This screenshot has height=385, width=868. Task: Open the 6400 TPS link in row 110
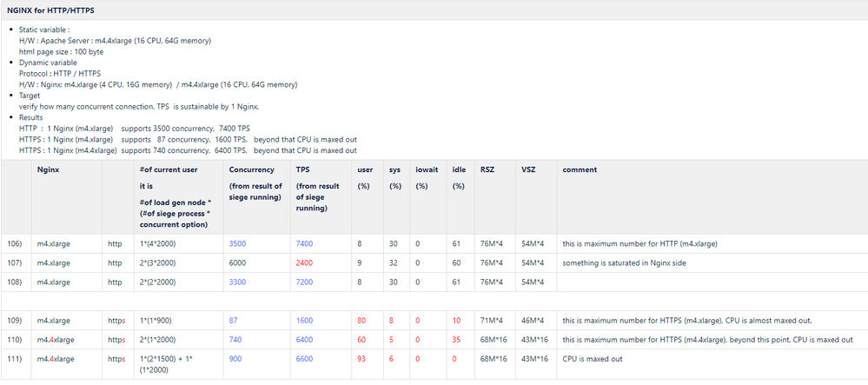tap(304, 339)
